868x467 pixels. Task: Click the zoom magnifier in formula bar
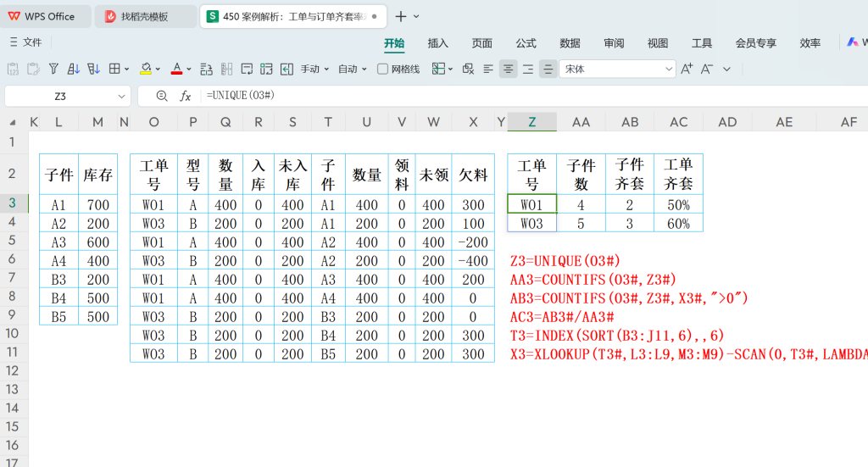(x=162, y=96)
